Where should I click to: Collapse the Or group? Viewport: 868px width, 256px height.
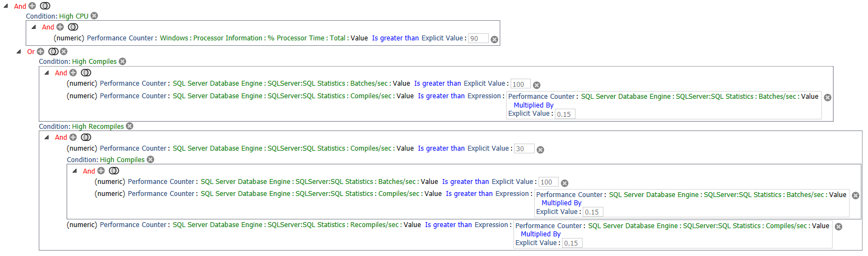point(19,51)
